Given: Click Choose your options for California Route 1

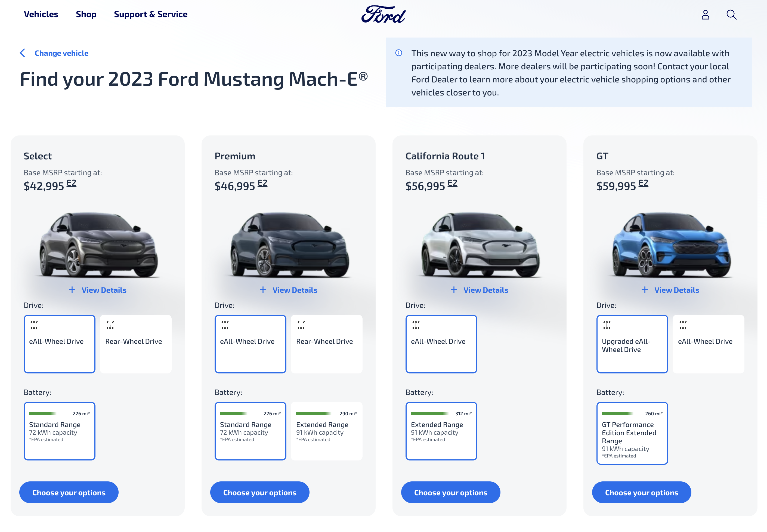Looking at the screenshot, I should pos(450,492).
